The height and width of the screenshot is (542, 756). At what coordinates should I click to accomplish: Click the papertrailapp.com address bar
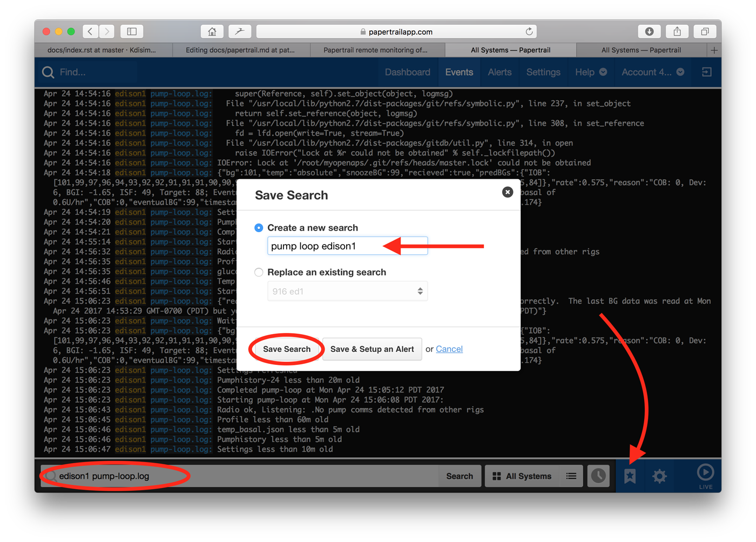396,32
